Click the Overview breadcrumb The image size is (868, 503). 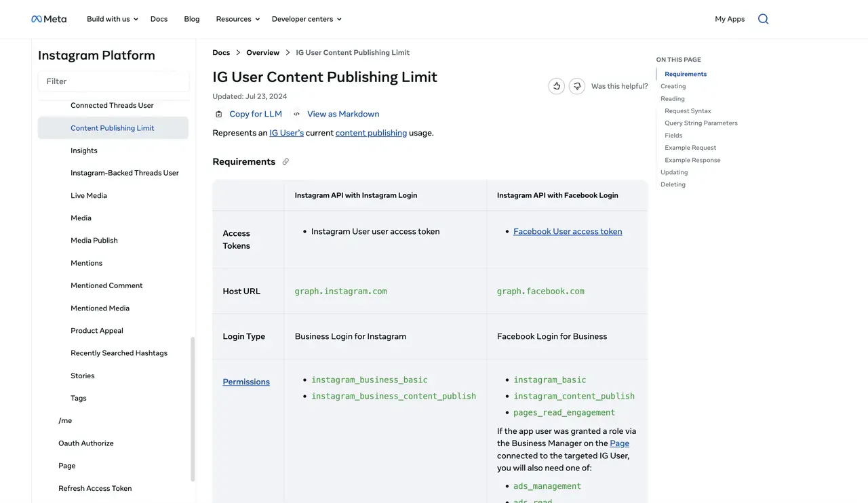262,52
